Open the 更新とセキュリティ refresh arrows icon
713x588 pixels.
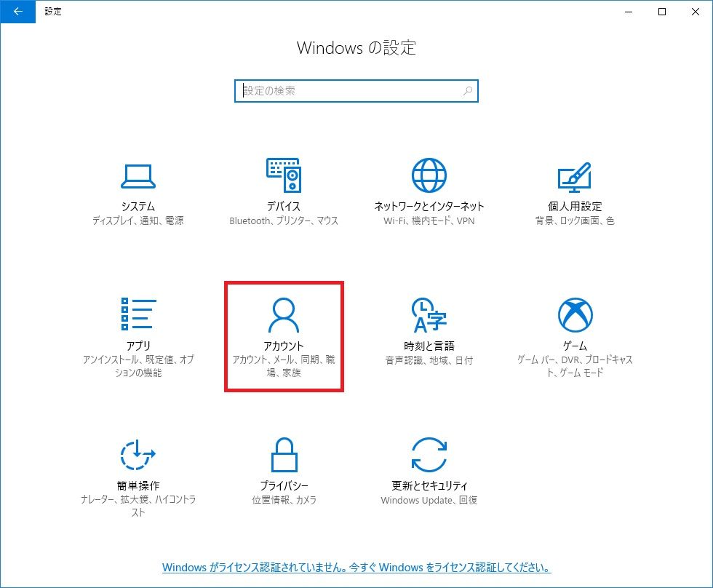(x=429, y=455)
